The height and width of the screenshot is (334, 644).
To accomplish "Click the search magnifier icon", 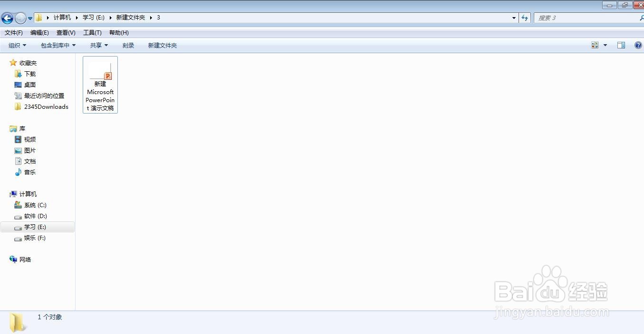I will pos(642,18).
